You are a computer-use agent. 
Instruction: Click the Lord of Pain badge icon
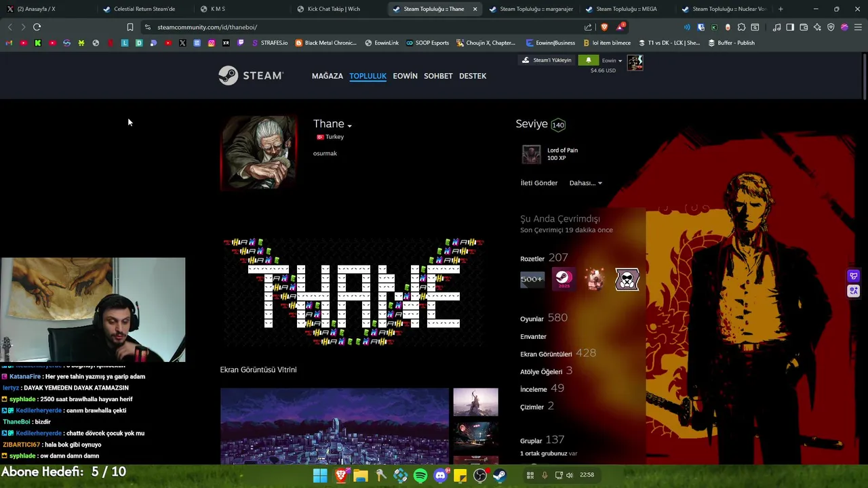click(531, 155)
